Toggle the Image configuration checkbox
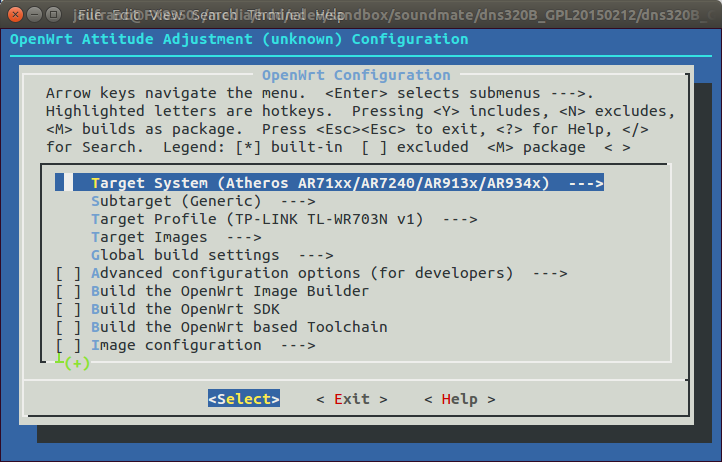Viewport: 722px width, 462px height. tap(68, 345)
